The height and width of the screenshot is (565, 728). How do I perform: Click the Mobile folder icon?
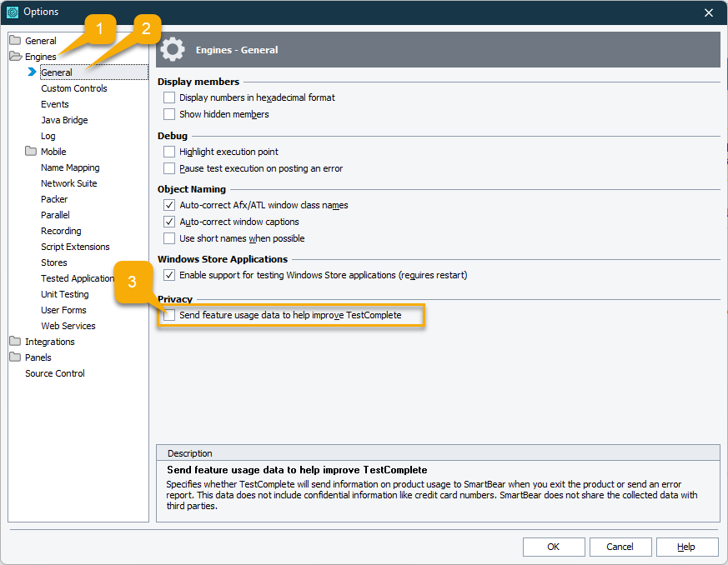(x=31, y=152)
